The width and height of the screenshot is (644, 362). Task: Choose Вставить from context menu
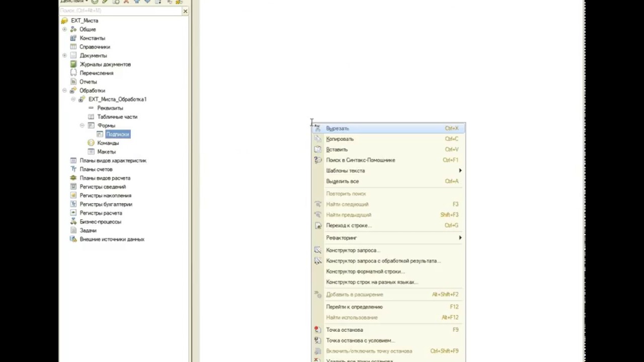pos(388,149)
